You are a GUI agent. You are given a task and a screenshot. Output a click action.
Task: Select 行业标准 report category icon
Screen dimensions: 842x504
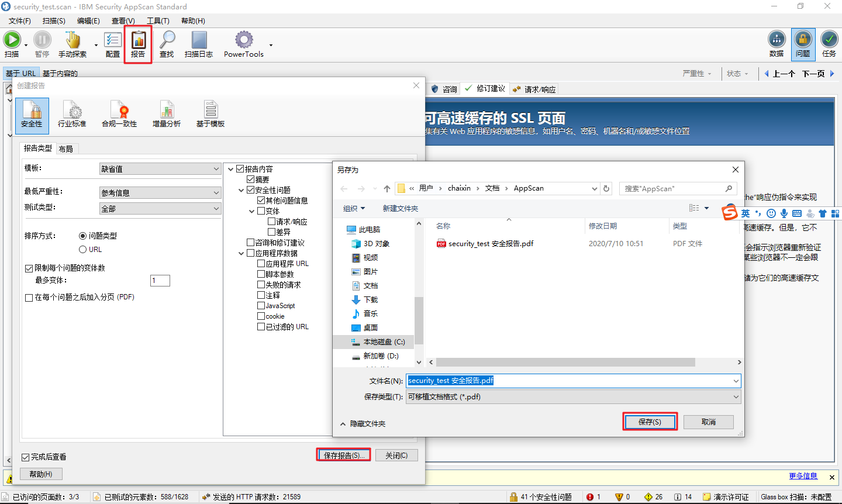pyautogui.click(x=72, y=114)
